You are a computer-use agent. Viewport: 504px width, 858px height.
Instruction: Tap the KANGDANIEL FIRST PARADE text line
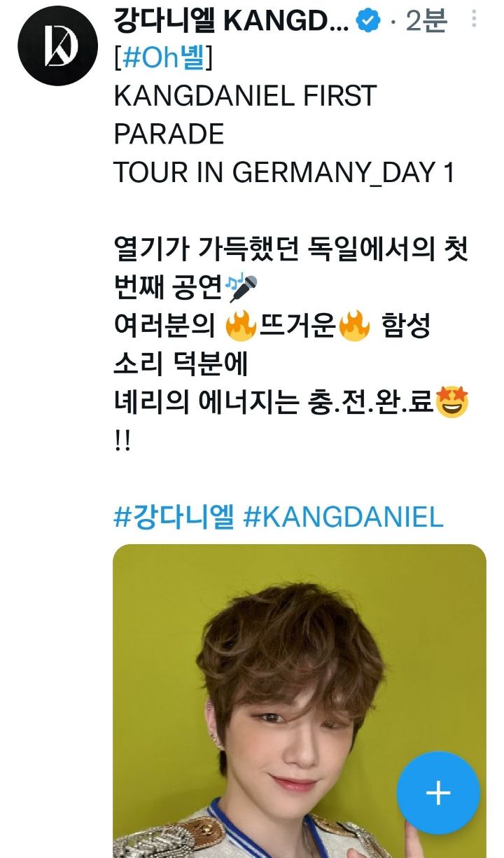(x=245, y=114)
